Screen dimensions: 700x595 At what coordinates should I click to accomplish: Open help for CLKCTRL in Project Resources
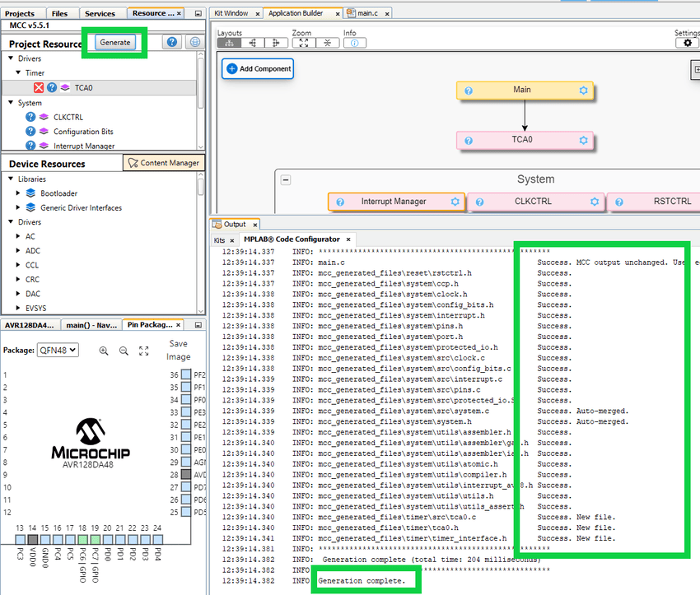pyautogui.click(x=31, y=117)
